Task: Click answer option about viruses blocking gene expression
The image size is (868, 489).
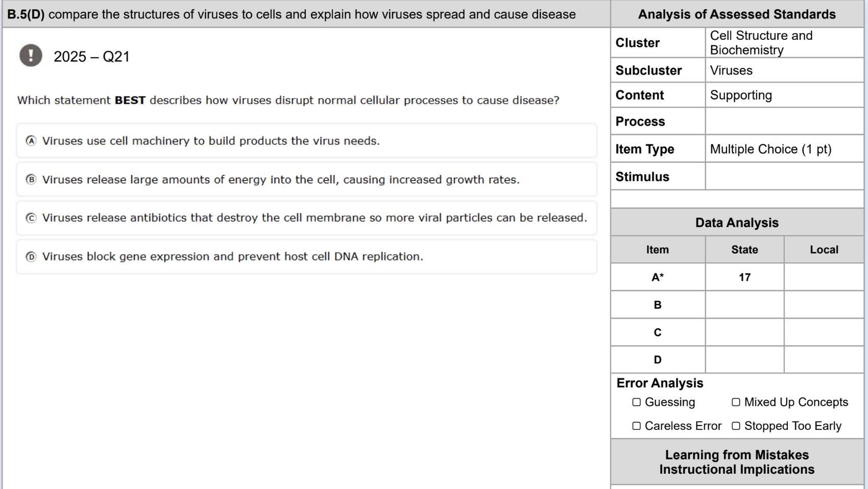Action: tap(306, 257)
